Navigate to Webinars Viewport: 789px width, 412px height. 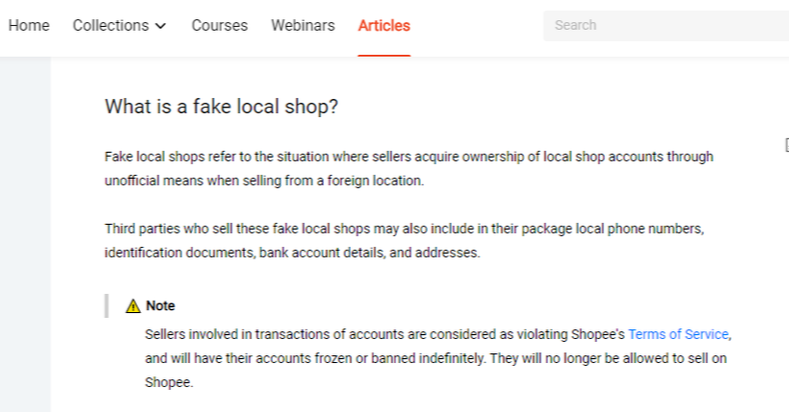pos(302,26)
